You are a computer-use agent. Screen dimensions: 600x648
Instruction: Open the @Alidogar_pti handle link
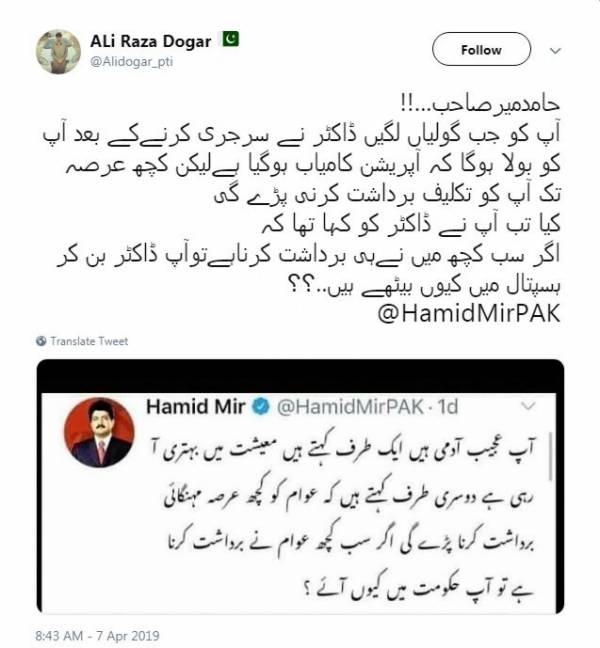(131, 62)
